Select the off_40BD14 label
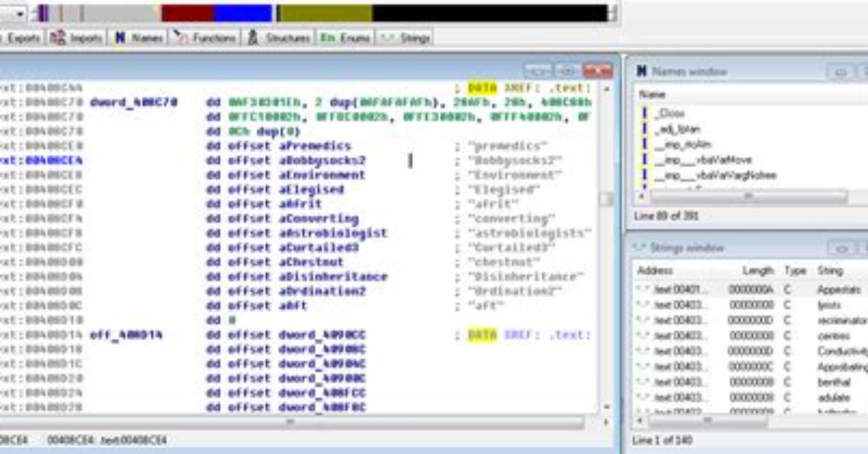 click(126, 335)
